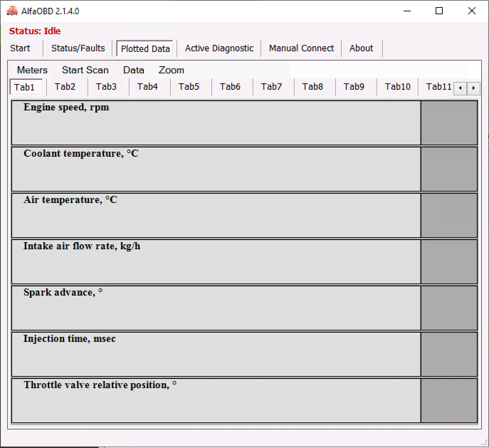Switch to Tab11
489x448 pixels.
(x=438, y=87)
